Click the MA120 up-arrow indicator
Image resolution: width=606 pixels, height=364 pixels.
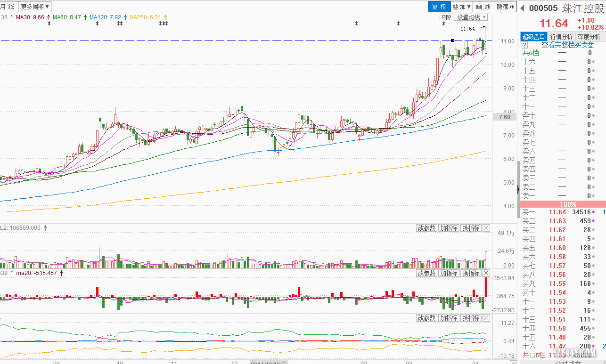point(125,17)
